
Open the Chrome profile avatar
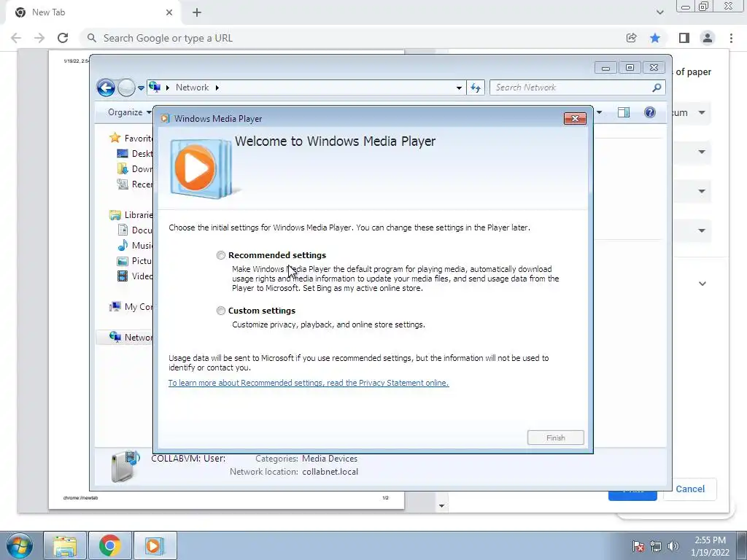pyautogui.click(x=708, y=38)
